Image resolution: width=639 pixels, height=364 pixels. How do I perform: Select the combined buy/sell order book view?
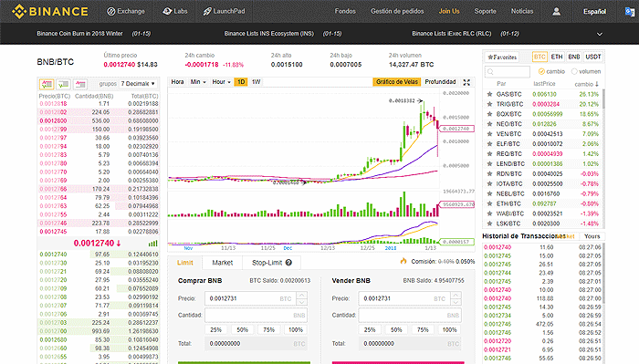coord(47,84)
